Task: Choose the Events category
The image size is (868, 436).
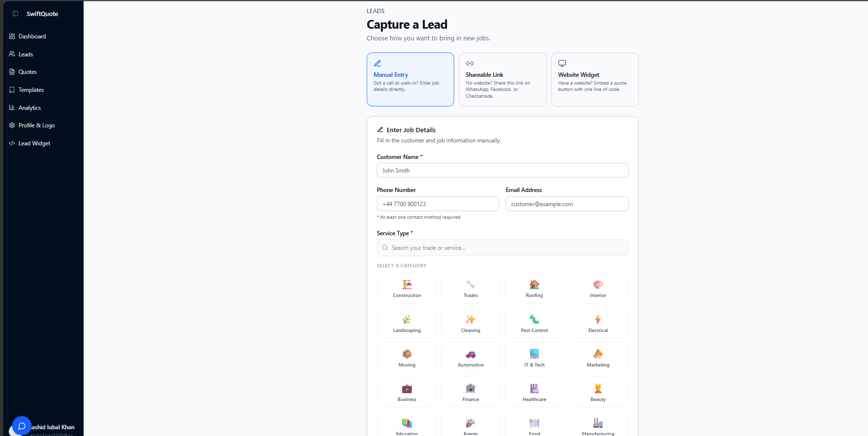Action: (x=471, y=424)
